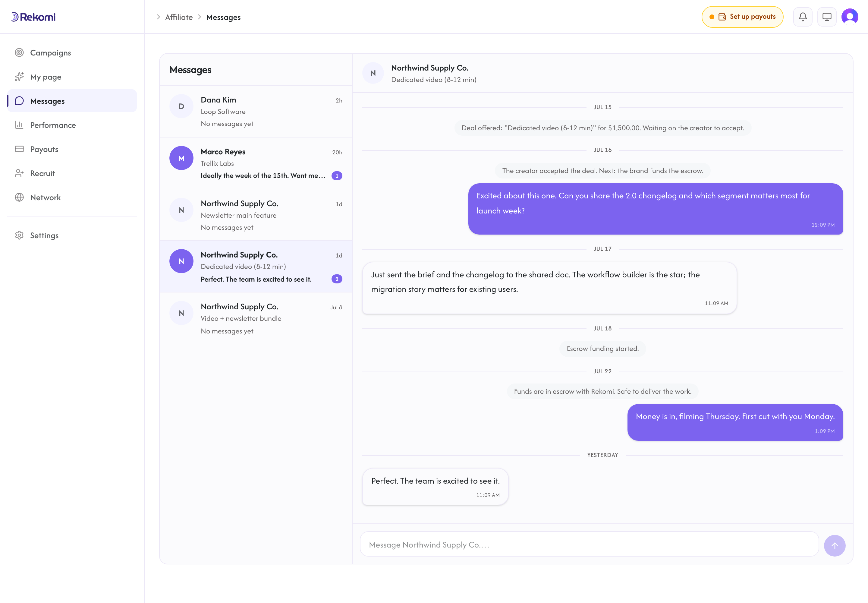Viewport: 868px width, 603px height.
Task: Click the Settings gear icon
Action: (19, 235)
